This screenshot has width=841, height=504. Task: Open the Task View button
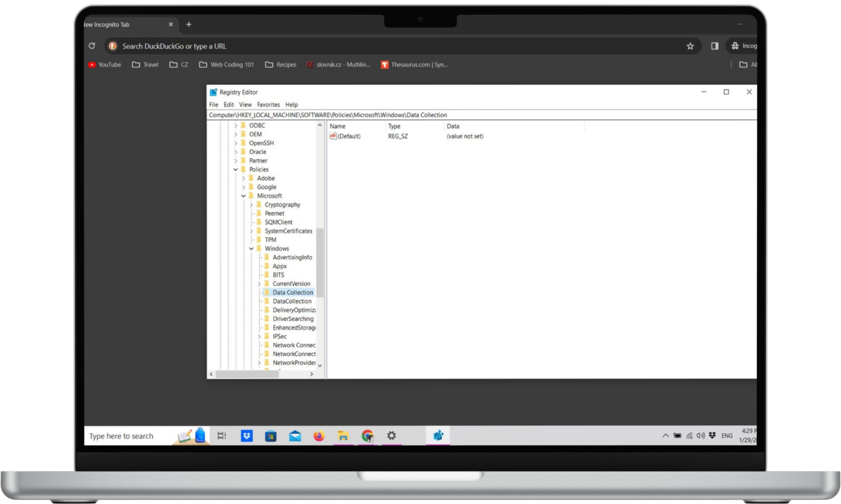[x=222, y=435]
